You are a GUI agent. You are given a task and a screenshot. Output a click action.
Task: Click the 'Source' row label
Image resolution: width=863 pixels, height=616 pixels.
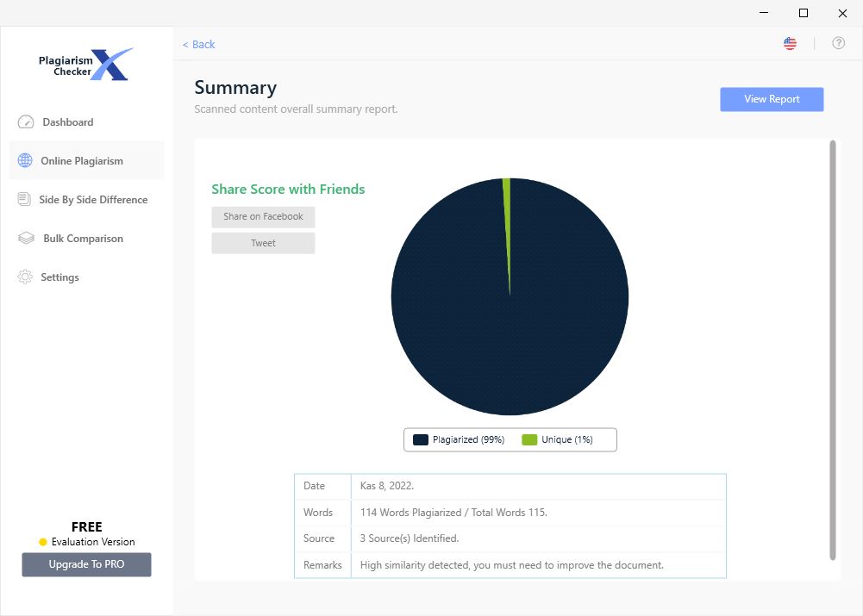click(x=319, y=538)
